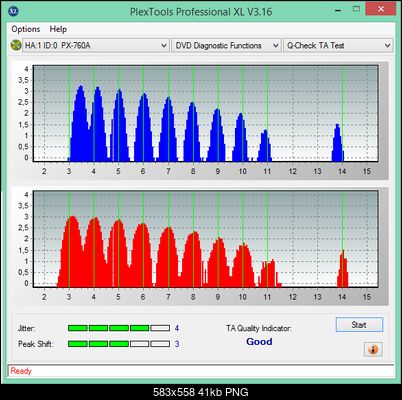Click the TA Quality Indicator label
The width and height of the screenshot is (402, 400).
(259, 328)
